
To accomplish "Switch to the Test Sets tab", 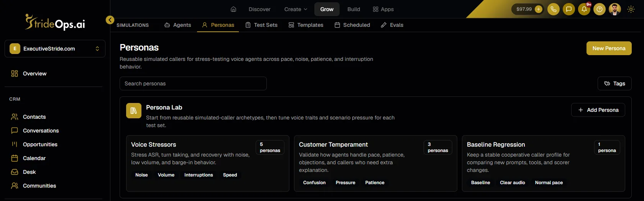I will [261, 25].
